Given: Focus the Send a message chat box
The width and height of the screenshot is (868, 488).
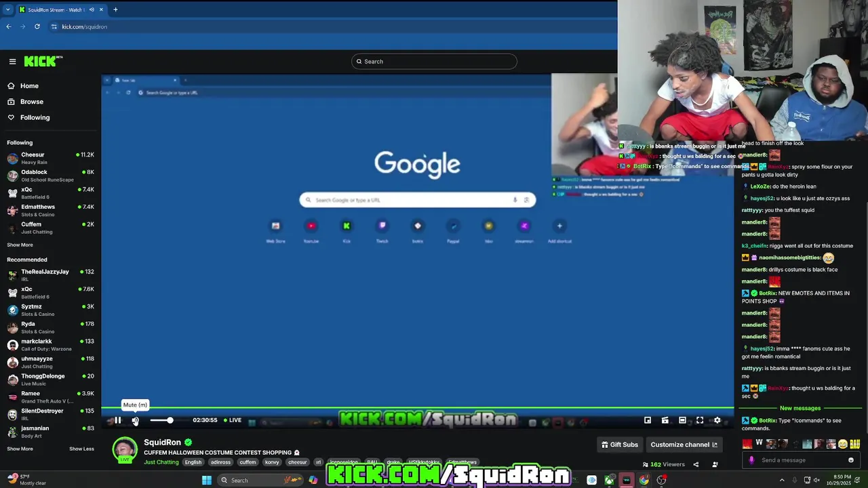Looking at the screenshot, I should (802, 460).
